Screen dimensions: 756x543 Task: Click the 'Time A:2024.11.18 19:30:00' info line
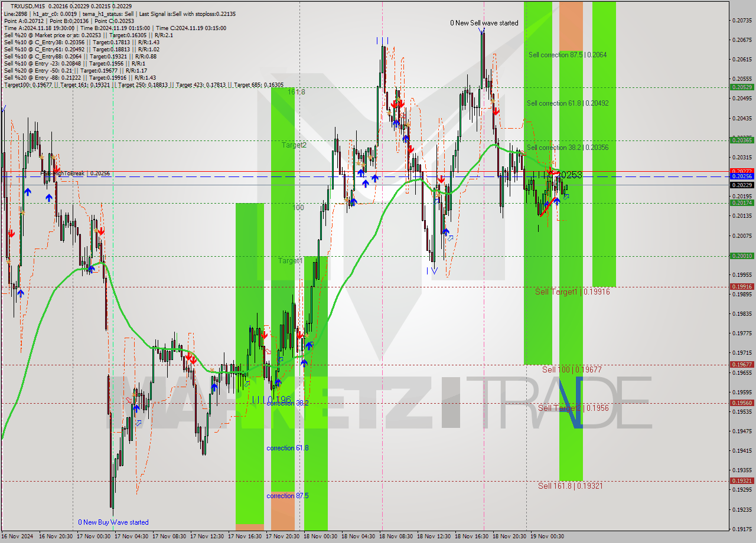tap(115, 28)
